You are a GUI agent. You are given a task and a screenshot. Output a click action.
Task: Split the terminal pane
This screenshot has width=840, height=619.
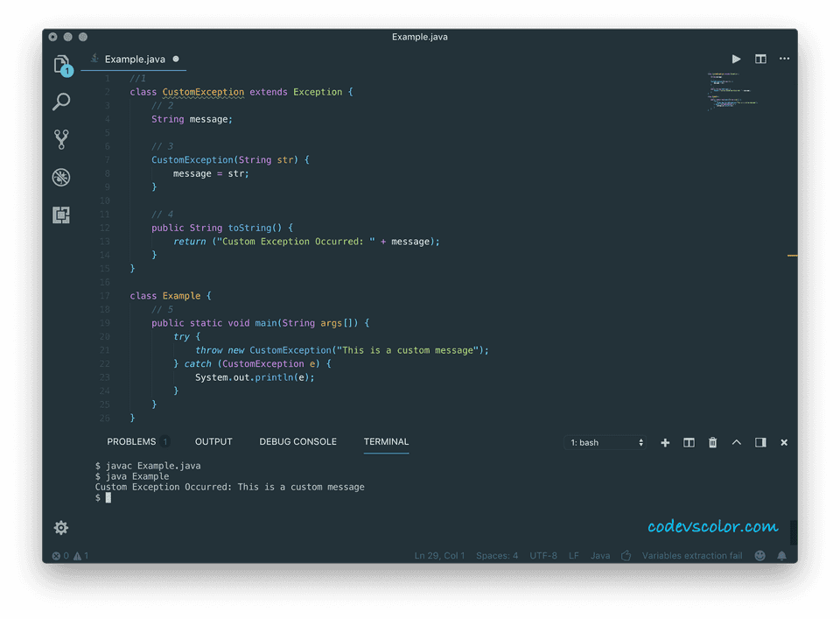click(x=689, y=443)
